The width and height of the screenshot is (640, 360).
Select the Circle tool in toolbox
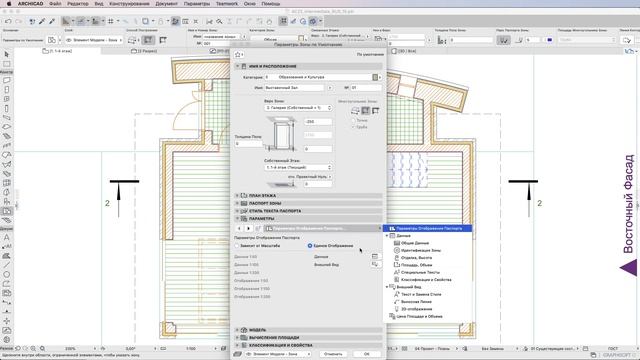click(7, 274)
